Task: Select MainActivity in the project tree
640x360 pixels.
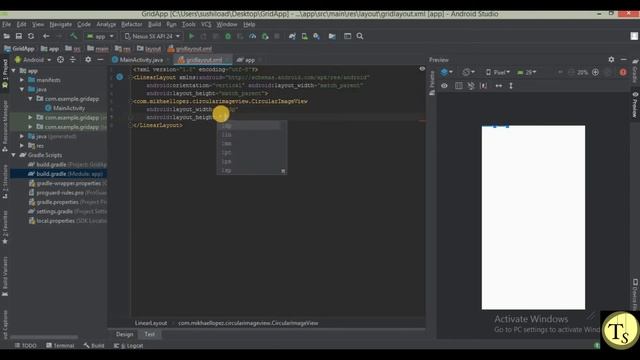Action: [65, 108]
